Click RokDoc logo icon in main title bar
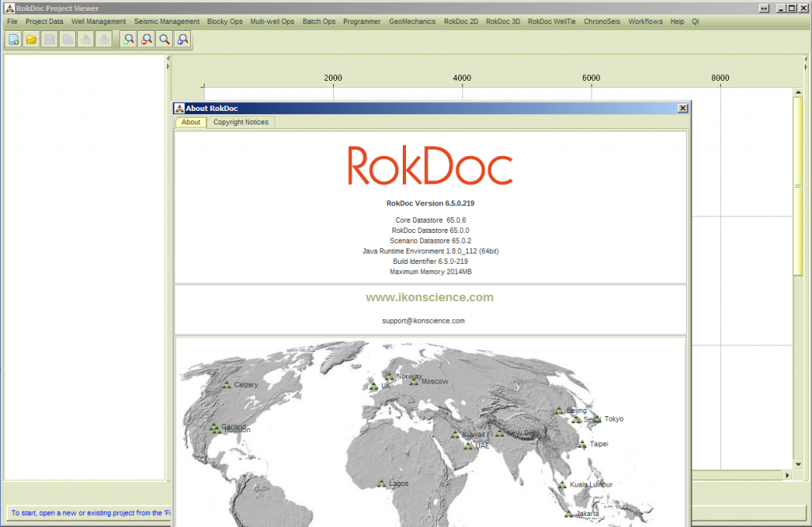This screenshot has height=527, width=812. (x=10, y=8)
